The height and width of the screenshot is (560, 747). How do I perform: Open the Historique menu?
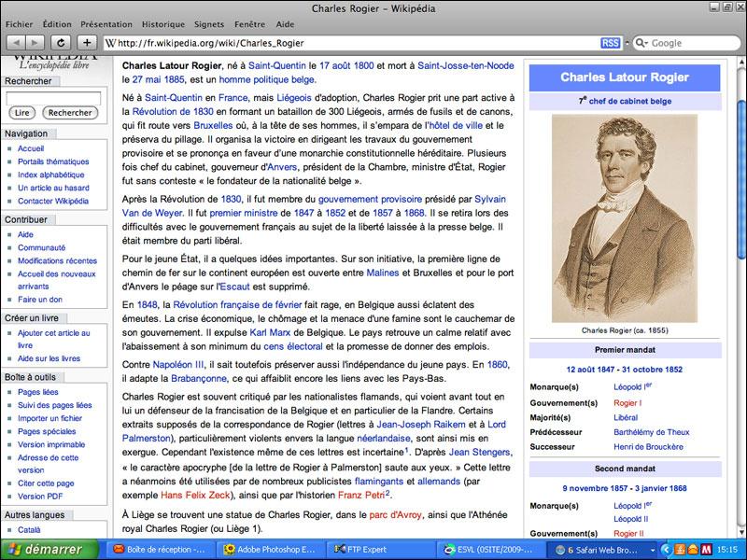click(162, 24)
